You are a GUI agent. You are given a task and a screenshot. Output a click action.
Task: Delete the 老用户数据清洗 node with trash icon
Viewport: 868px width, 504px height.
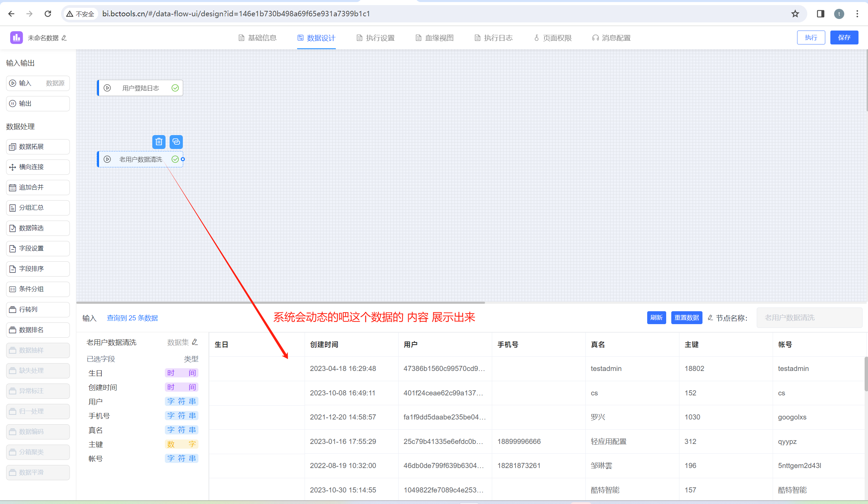point(159,142)
